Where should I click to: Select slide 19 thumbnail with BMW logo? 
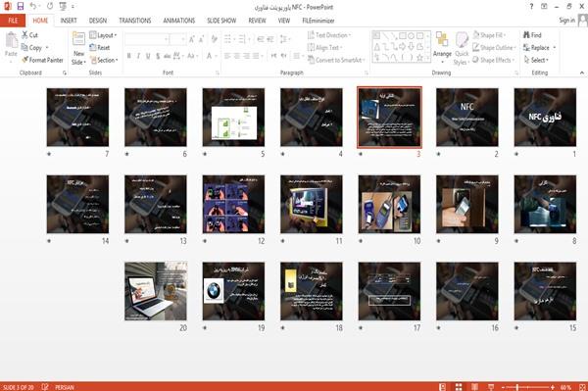click(233, 291)
